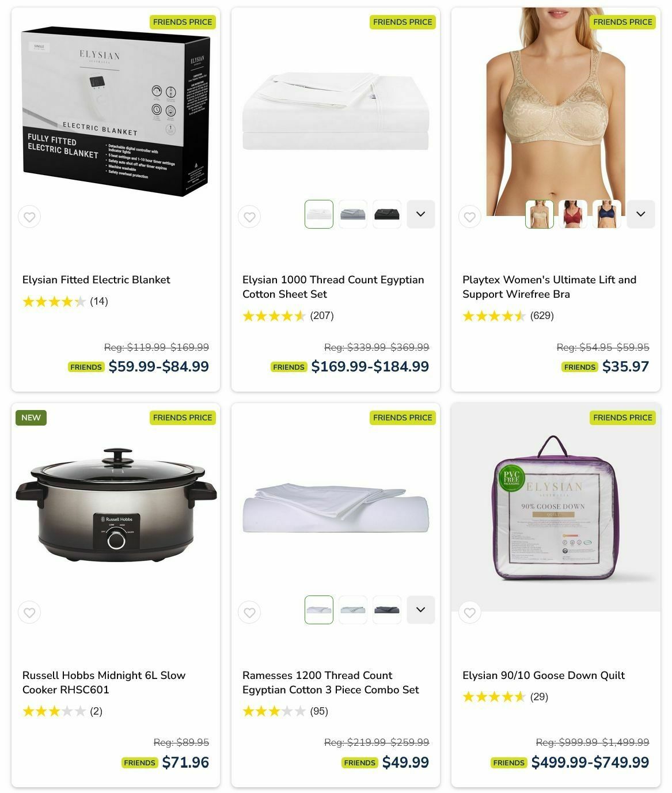Add Elysian Goose Down Quilt to wishlist

(x=469, y=613)
